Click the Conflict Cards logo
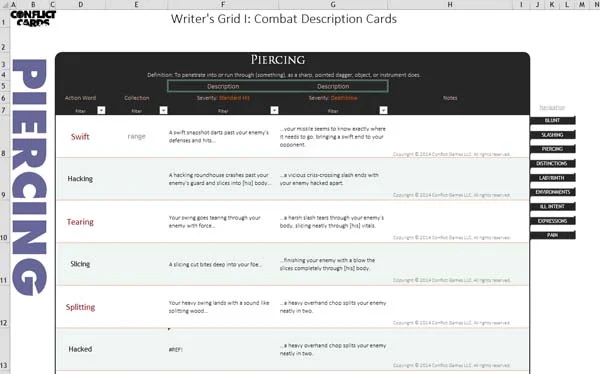600x374 pixels. (33, 18)
